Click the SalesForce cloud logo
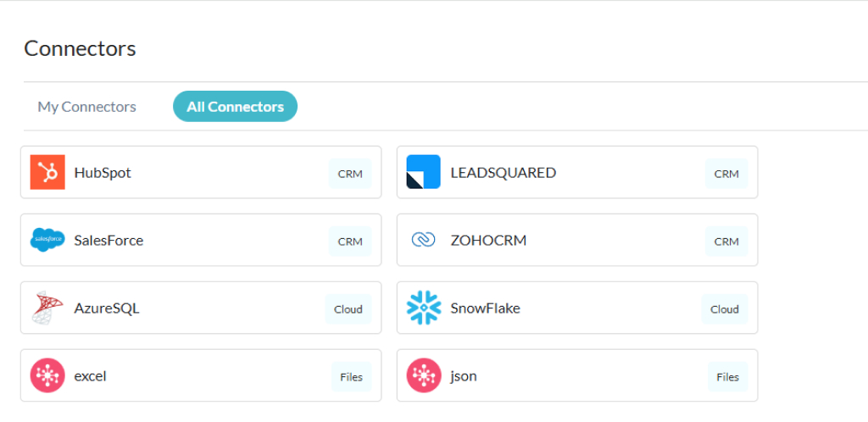 [47, 240]
